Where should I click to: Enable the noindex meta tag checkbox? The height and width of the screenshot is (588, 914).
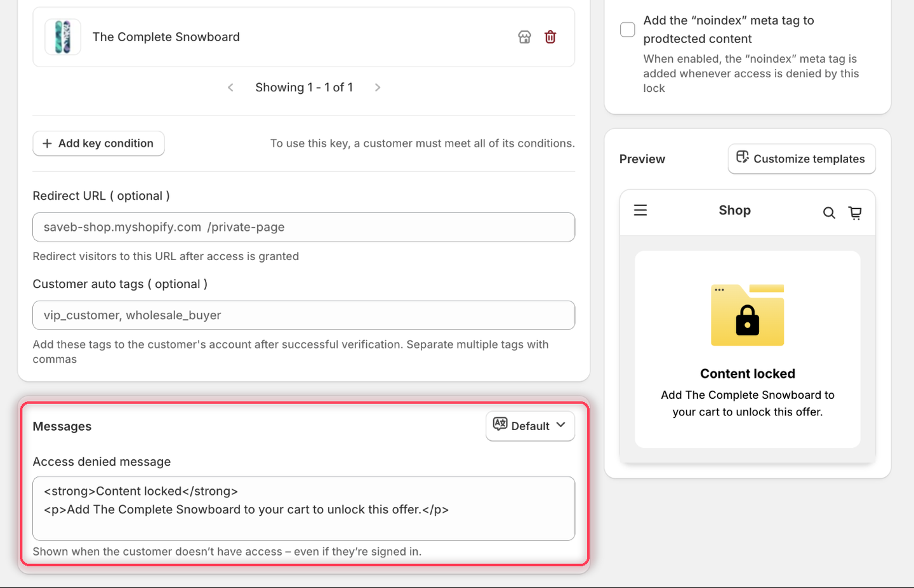point(627,29)
